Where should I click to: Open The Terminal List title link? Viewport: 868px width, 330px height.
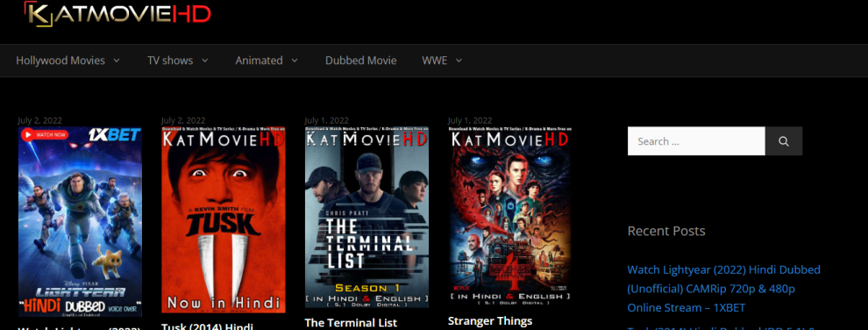[351, 323]
